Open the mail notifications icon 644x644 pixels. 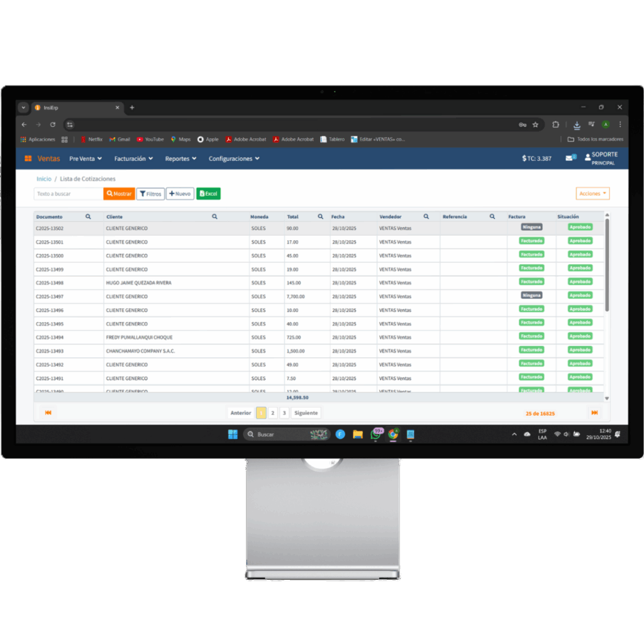(x=570, y=158)
